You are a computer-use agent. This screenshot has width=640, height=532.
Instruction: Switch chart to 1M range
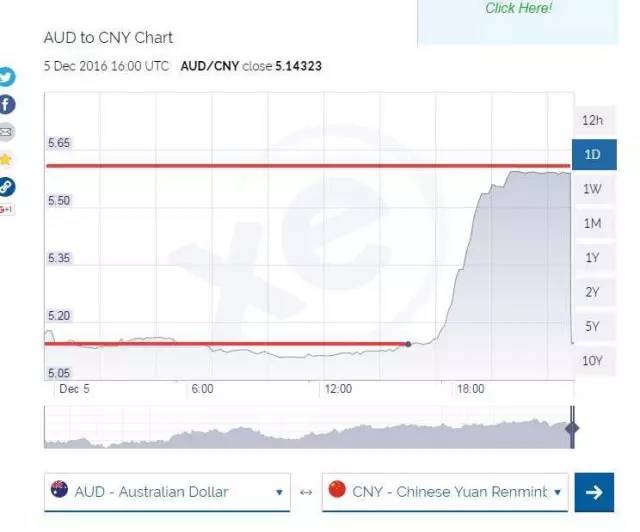click(x=592, y=223)
